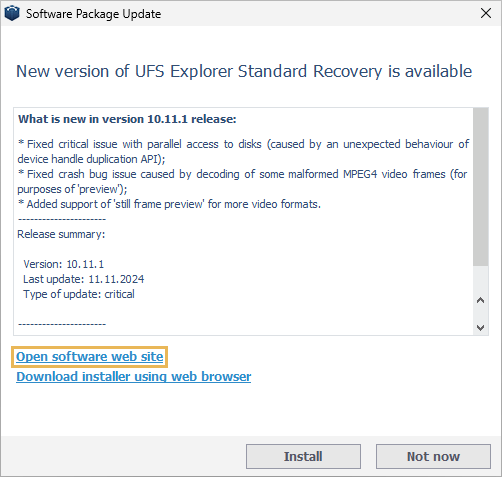The width and height of the screenshot is (502, 477).
Task: Click the UFS Explorer app icon in title bar
Action: (12, 13)
